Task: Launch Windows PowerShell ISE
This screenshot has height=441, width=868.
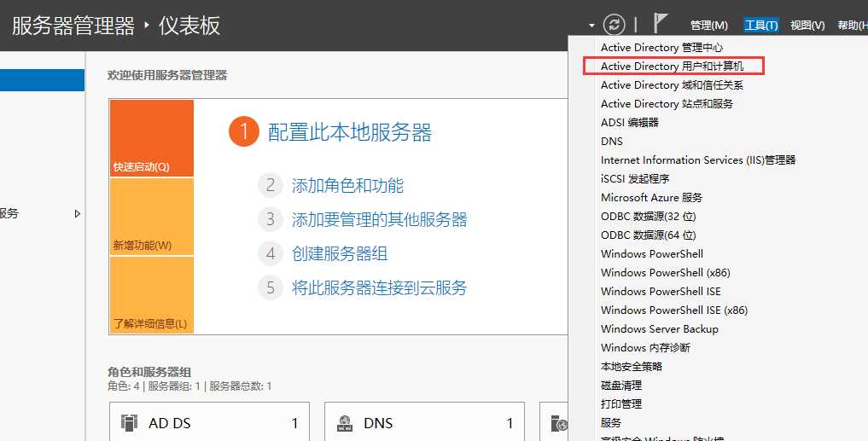Action: pyautogui.click(x=661, y=292)
